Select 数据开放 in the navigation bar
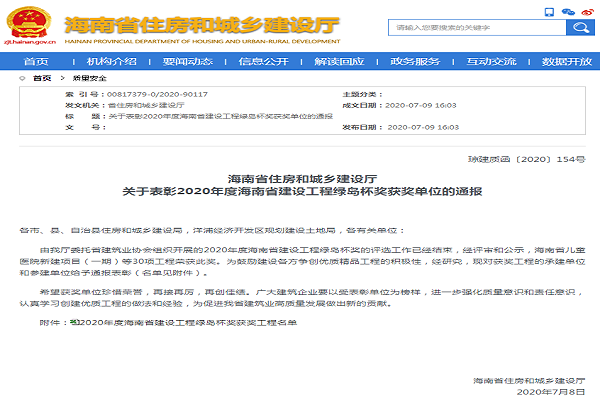Image resolution: width=600 pixels, height=400 pixels. 565,61
